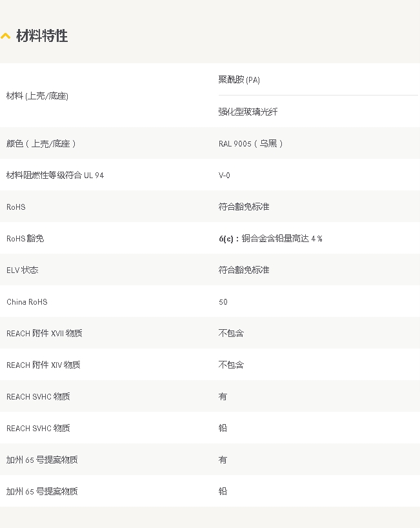Image resolution: width=420 pixels, height=528 pixels.
Task: Select REACH SVHC 物质 label with value 铅
Action: point(38,429)
